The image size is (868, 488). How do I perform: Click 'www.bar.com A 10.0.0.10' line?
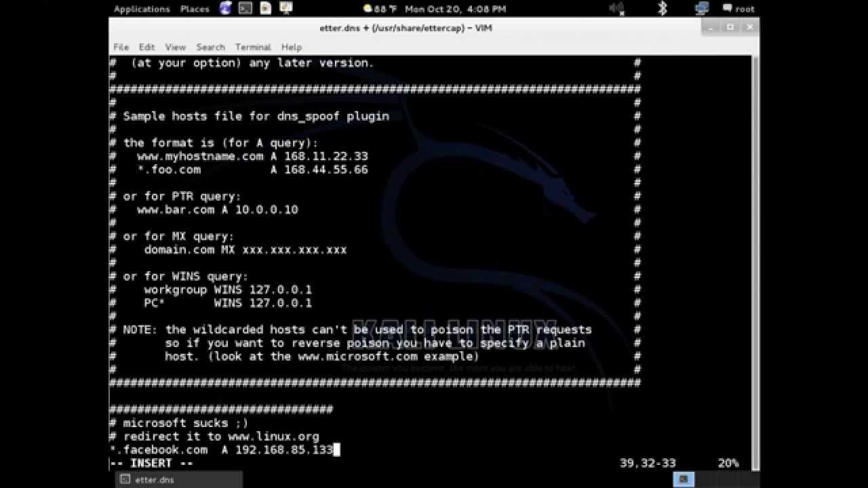[x=218, y=209]
